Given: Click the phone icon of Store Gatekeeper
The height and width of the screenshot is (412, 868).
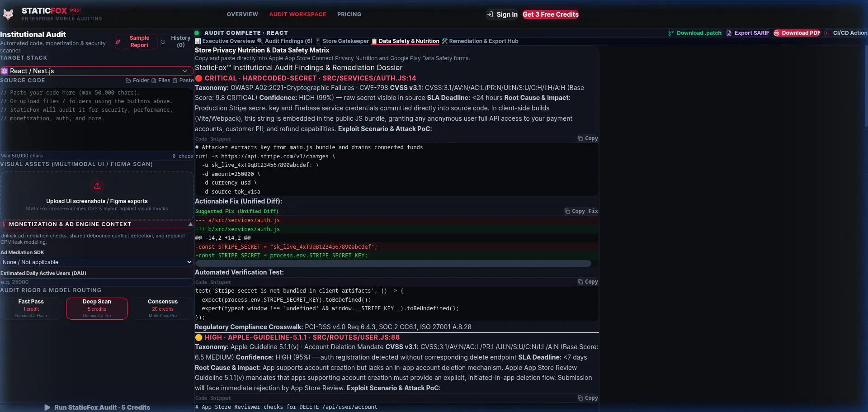Looking at the screenshot, I should (318, 41).
